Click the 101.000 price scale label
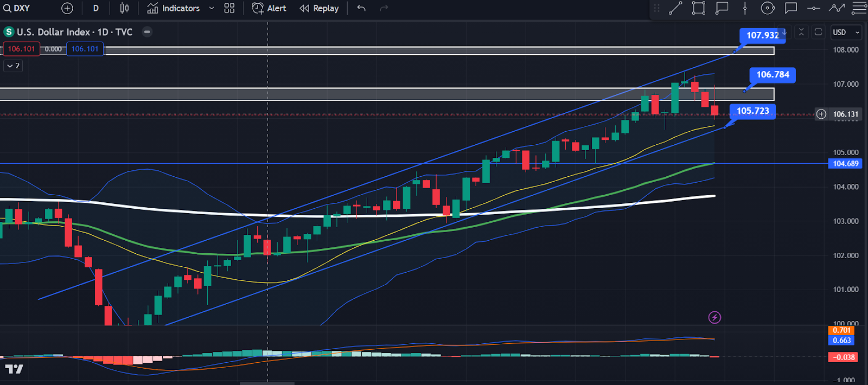The image size is (868, 385). pos(846,290)
